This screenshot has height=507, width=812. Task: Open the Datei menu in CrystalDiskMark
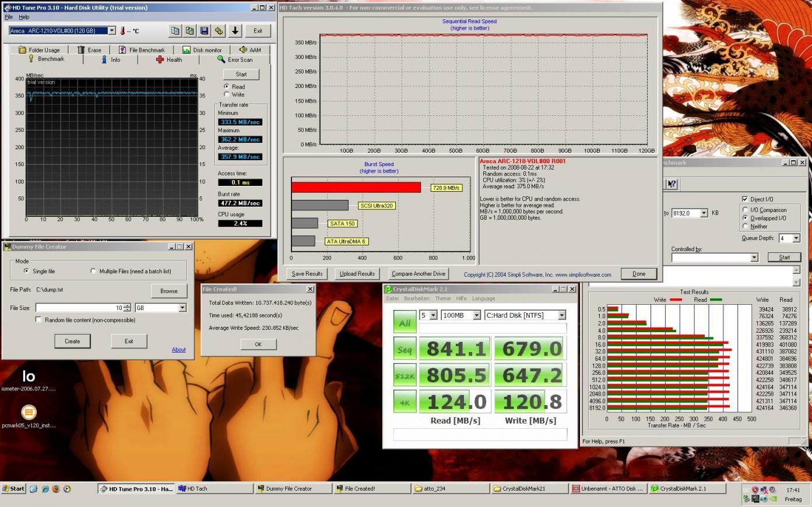392,298
